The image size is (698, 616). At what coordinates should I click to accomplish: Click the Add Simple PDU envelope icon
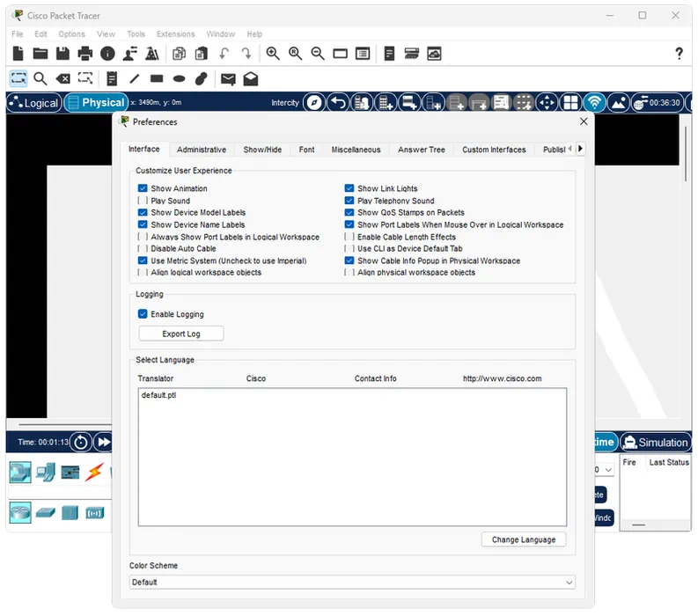click(x=228, y=79)
